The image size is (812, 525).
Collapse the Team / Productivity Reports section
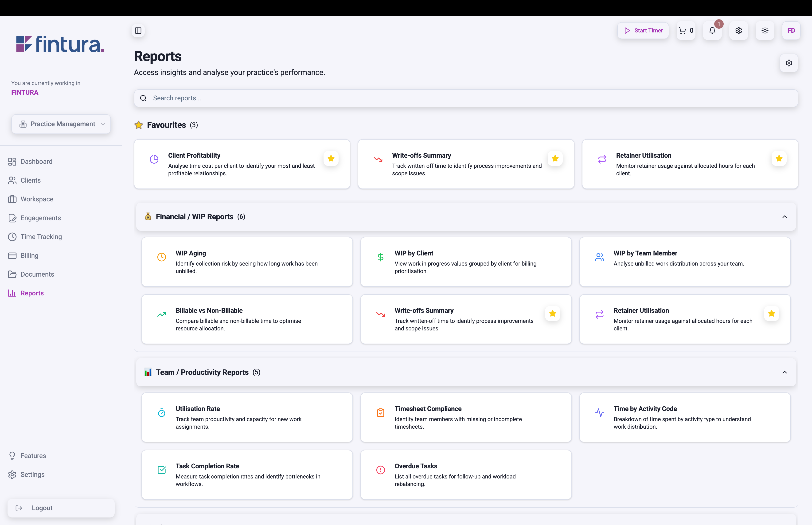(x=785, y=372)
